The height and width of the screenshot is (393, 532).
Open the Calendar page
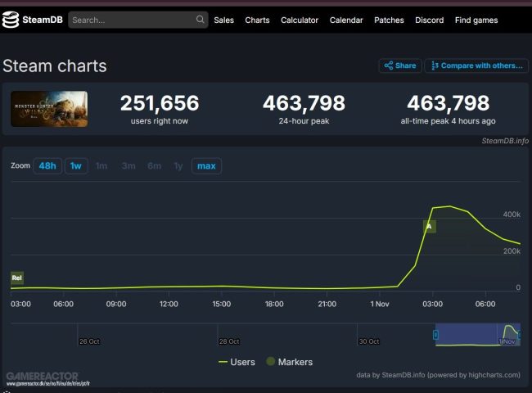(346, 20)
